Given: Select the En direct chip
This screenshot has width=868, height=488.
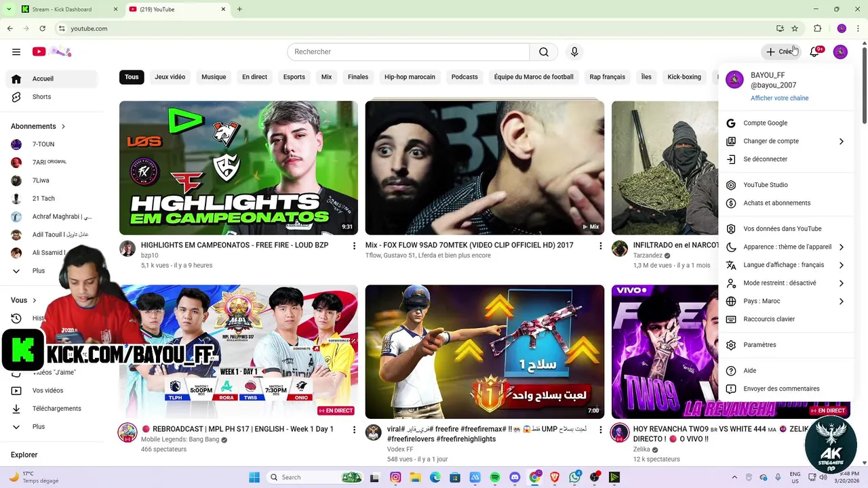Looking at the screenshot, I should [254, 77].
